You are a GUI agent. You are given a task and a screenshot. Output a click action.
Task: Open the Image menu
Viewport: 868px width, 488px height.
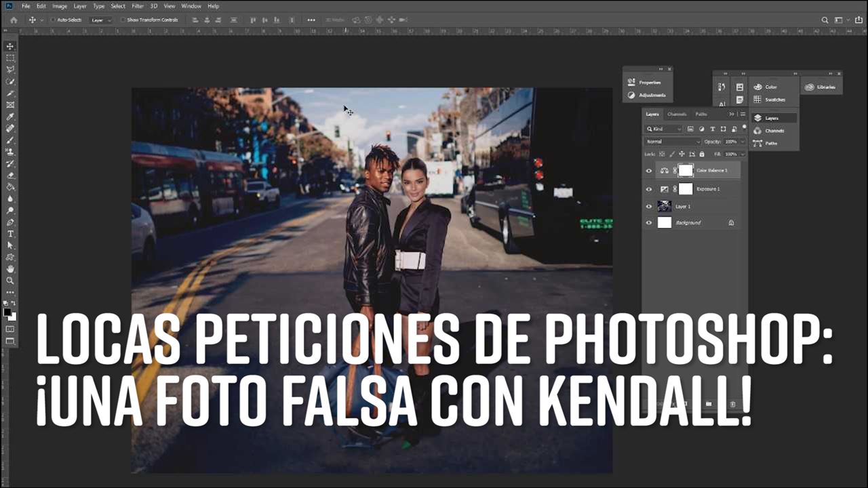pyautogui.click(x=60, y=5)
